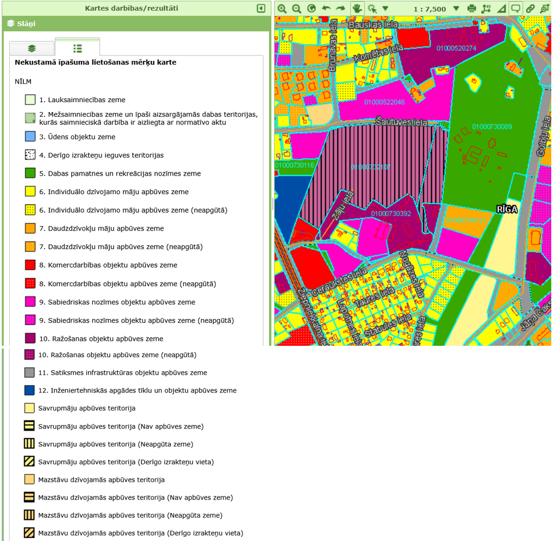Image resolution: width=554 pixels, height=541 pixels.
Task: Select the zoom out magnifier tool
Action: [x=297, y=8]
